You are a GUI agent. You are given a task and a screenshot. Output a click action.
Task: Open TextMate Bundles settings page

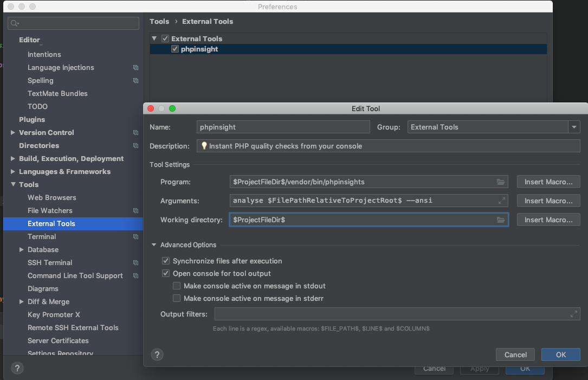[57, 93]
